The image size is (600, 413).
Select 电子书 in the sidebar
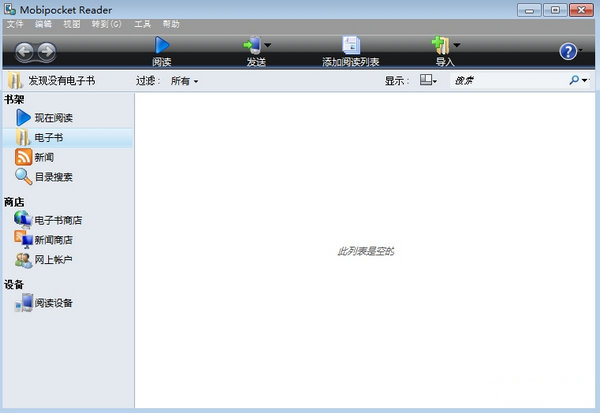point(68,138)
